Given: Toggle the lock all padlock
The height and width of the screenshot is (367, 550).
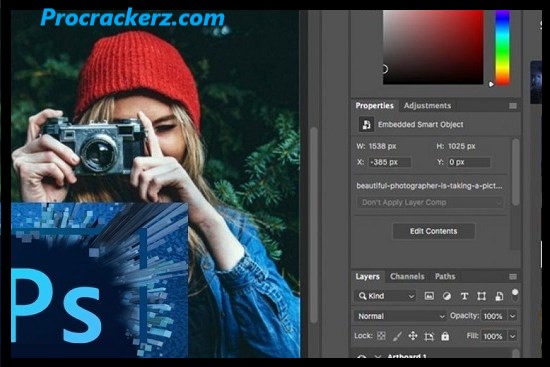Looking at the screenshot, I should [445, 336].
